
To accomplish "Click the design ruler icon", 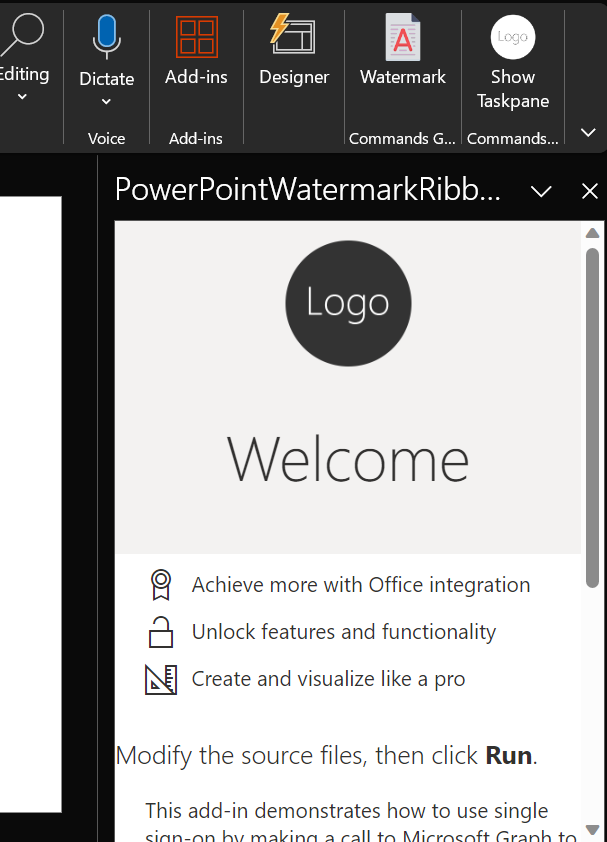I will pyautogui.click(x=161, y=679).
